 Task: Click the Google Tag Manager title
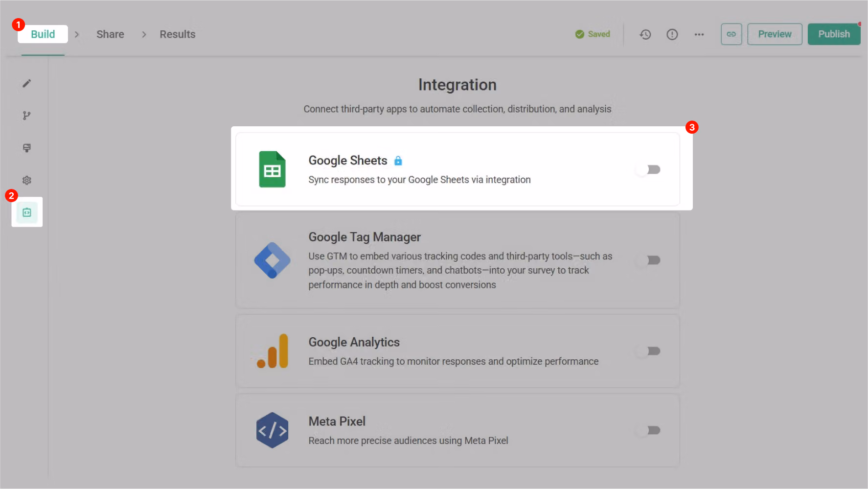tap(365, 237)
